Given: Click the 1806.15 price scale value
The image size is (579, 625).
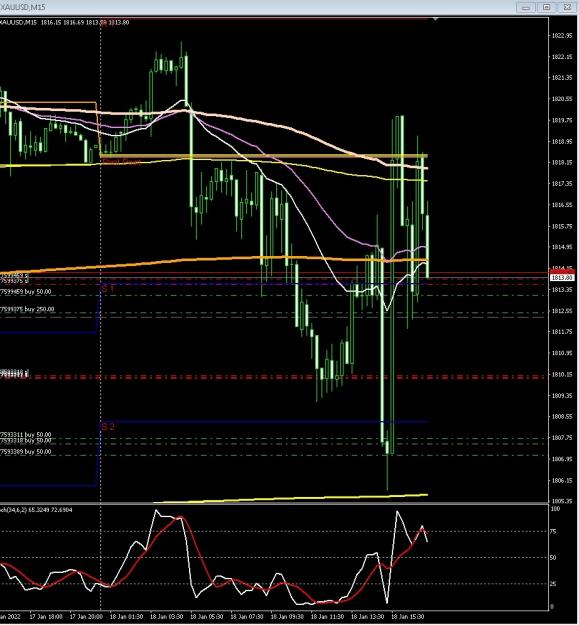Looking at the screenshot, I should click(562, 481).
